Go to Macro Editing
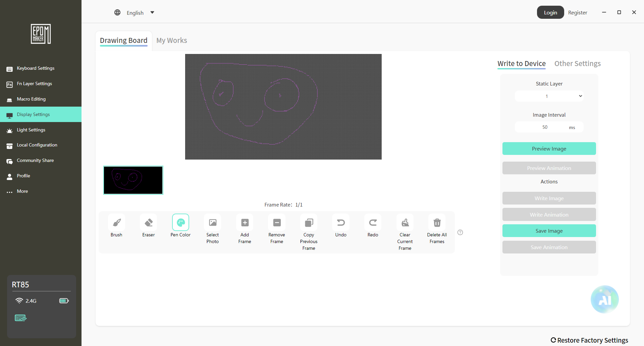The image size is (644, 346). click(x=41, y=99)
